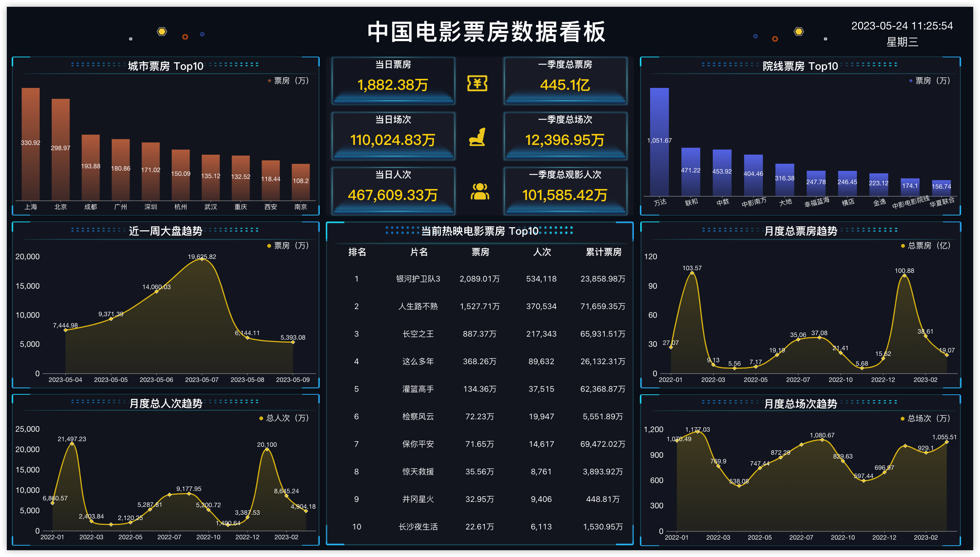Toggle 总人次（万） legend marker
This screenshot has width=980, height=557.
click(x=261, y=418)
